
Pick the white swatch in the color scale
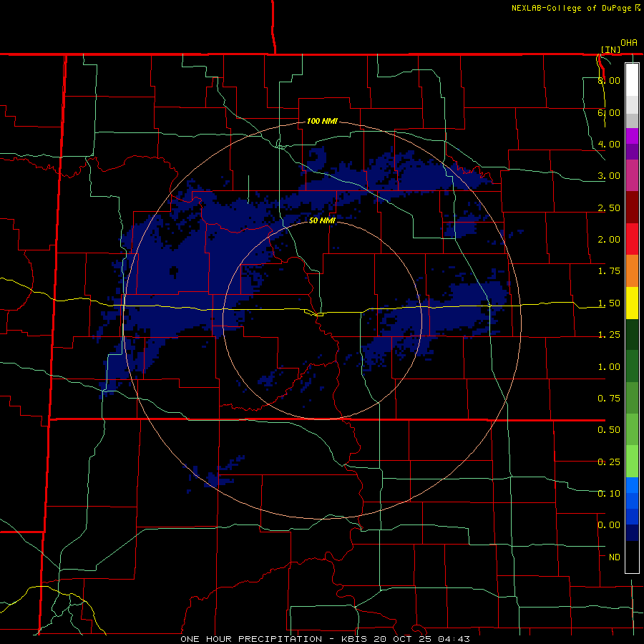coord(632,80)
